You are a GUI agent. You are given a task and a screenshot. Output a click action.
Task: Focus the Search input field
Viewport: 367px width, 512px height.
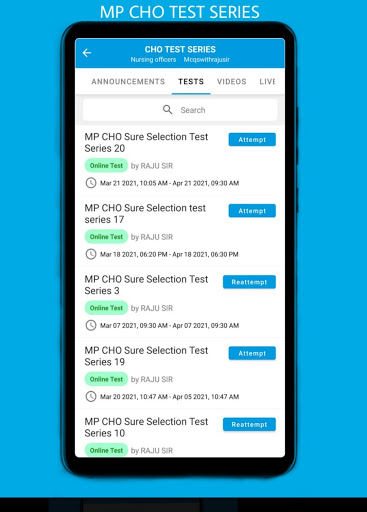tap(180, 110)
